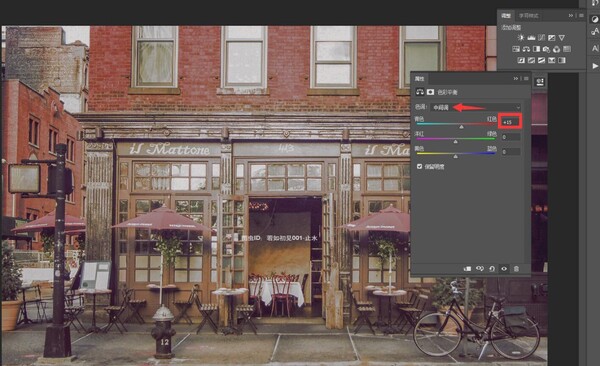Select the layer mask button in Properties
Viewport: 600px width, 366px height.
point(430,92)
